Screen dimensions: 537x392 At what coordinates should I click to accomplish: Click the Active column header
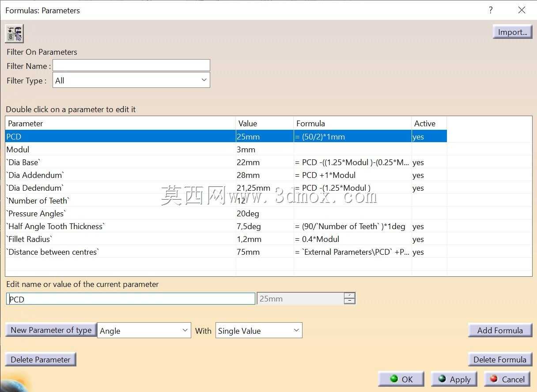(x=429, y=124)
